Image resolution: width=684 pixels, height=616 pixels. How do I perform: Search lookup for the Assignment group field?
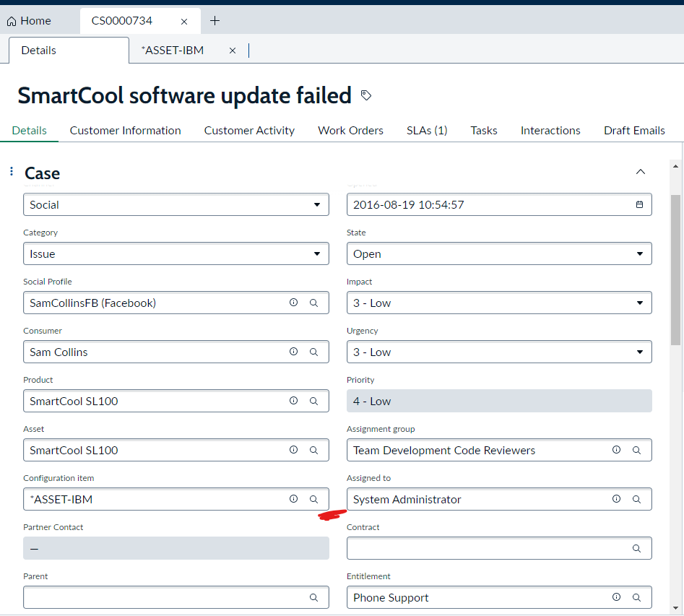pyautogui.click(x=636, y=450)
